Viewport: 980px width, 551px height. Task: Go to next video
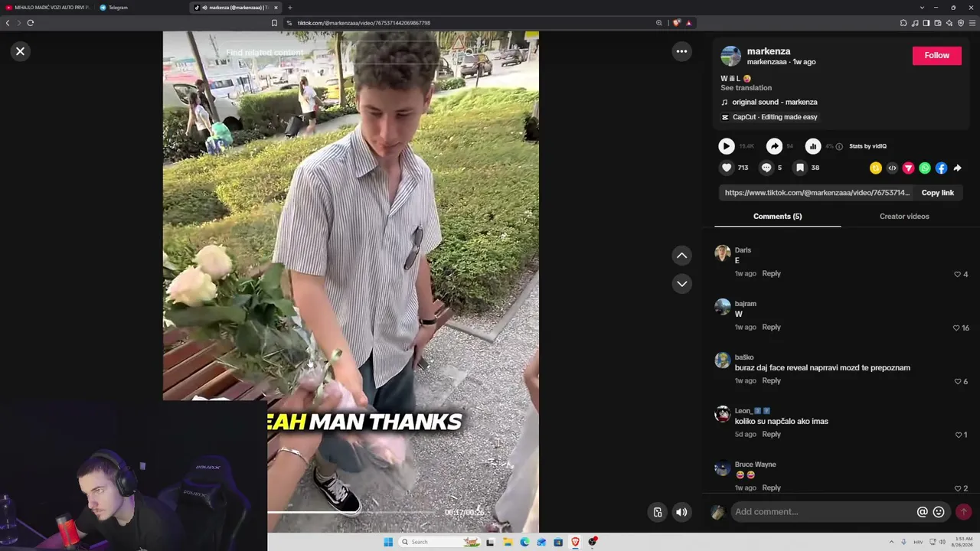(681, 284)
